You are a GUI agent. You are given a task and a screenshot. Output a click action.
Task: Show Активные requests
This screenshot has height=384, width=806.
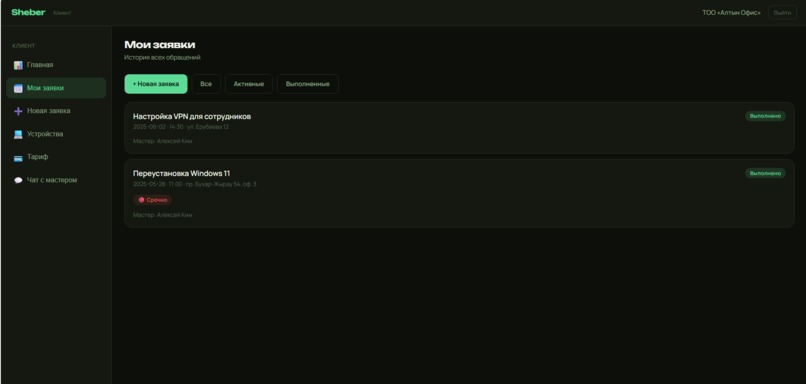click(x=249, y=84)
